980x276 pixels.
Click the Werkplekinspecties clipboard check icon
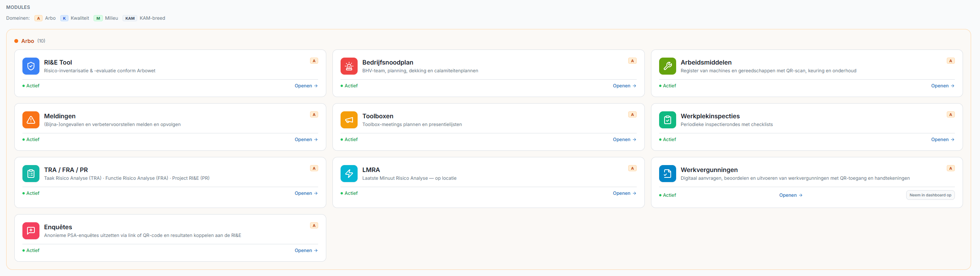click(x=668, y=120)
